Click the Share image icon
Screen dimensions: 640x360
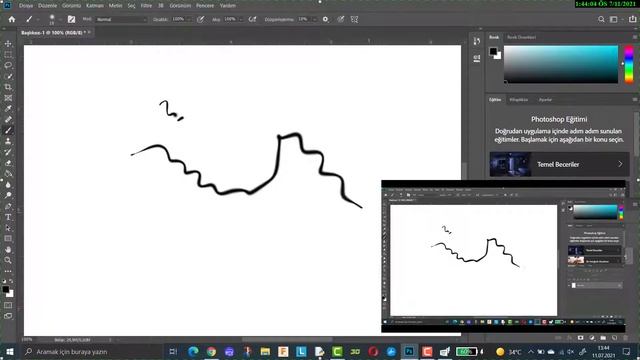(632, 19)
